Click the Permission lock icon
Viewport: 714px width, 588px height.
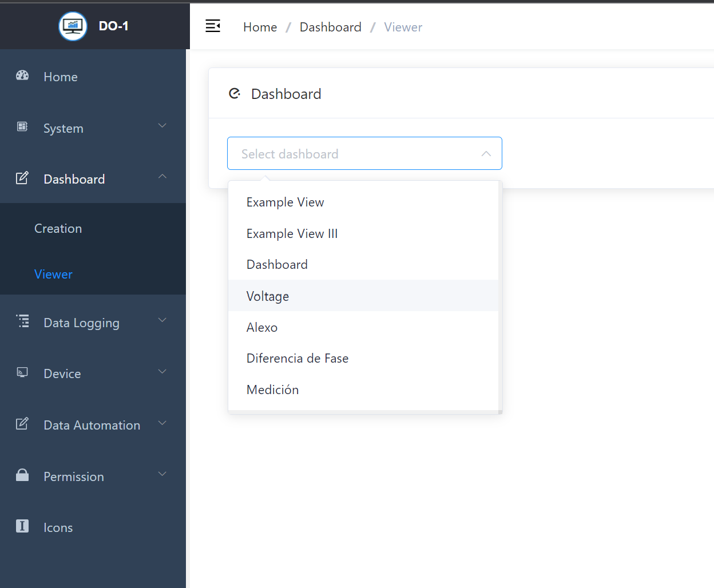coord(22,475)
